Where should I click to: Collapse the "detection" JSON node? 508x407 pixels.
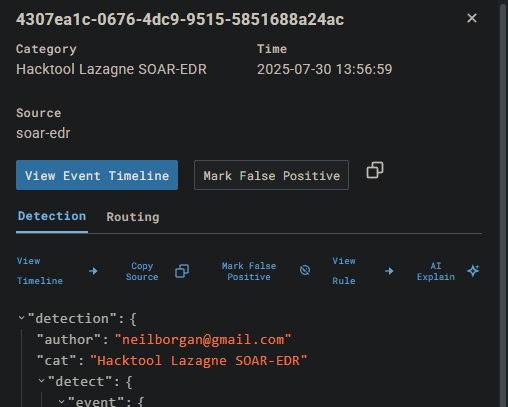[x=21, y=318]
